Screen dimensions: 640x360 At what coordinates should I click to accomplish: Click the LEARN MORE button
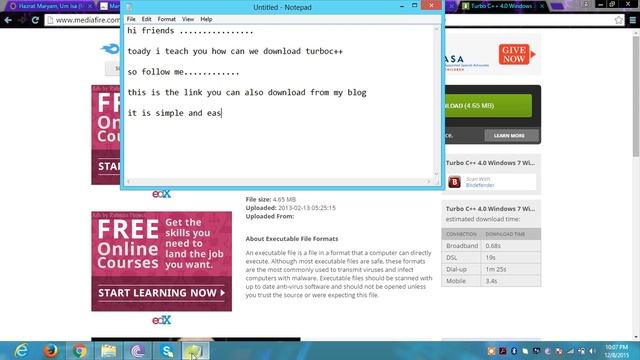coord(511,136)
